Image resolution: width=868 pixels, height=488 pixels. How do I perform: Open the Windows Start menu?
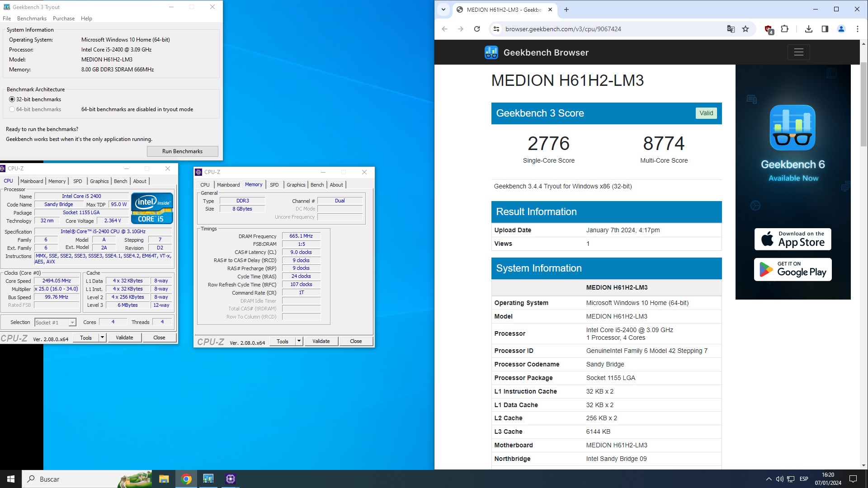(11, 479)
